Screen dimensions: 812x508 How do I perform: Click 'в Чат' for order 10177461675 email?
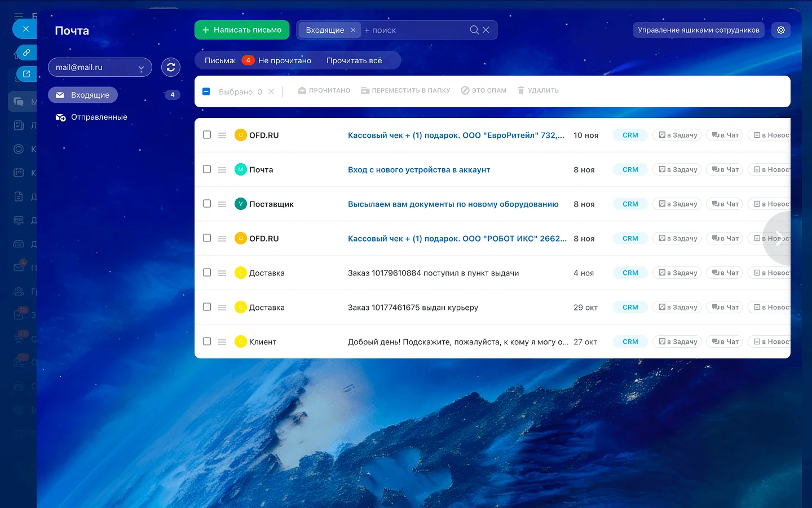coord(725,307)
